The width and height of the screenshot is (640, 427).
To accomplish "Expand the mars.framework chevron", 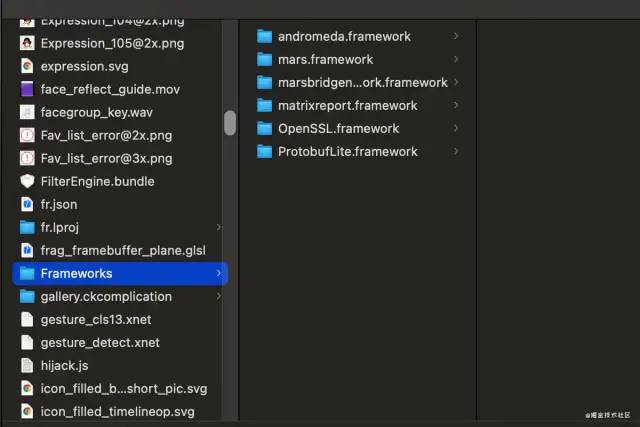I will tap(456, 59).
